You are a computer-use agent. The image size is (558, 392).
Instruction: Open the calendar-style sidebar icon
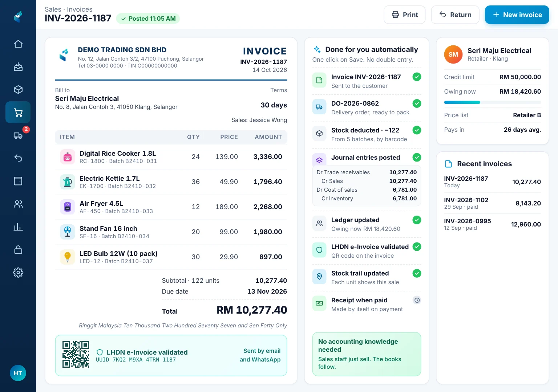tap(18, 181)
